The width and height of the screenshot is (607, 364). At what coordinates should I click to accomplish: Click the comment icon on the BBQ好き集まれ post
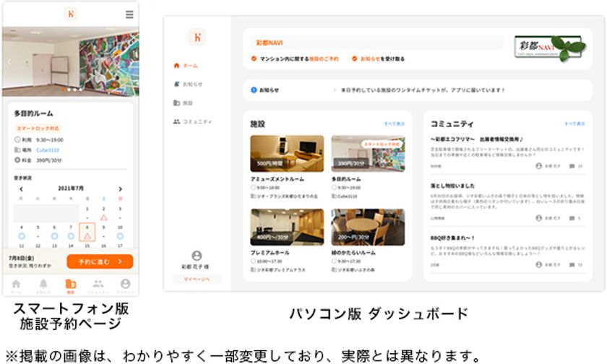(x=572, y=264)
